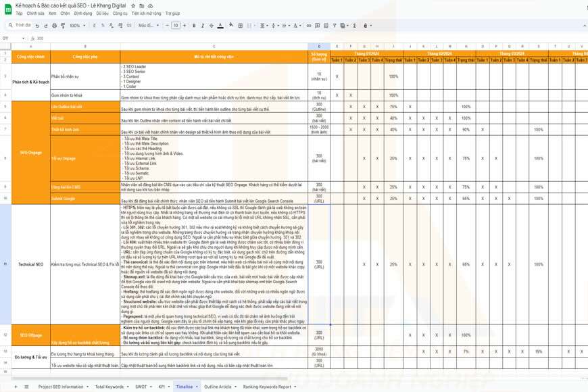The width and height of the screenshot is (588, 392).
Task: Toggle bold formatting
Action: coord(194,26)
